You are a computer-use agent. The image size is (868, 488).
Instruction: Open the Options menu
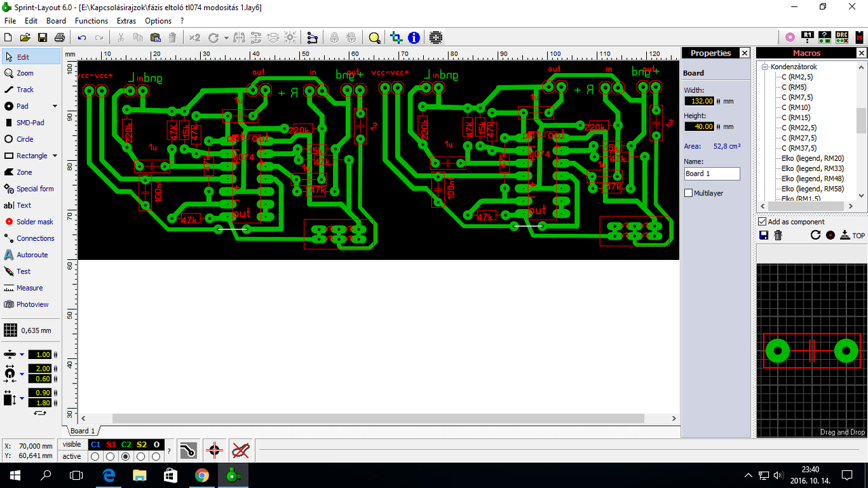158,21
